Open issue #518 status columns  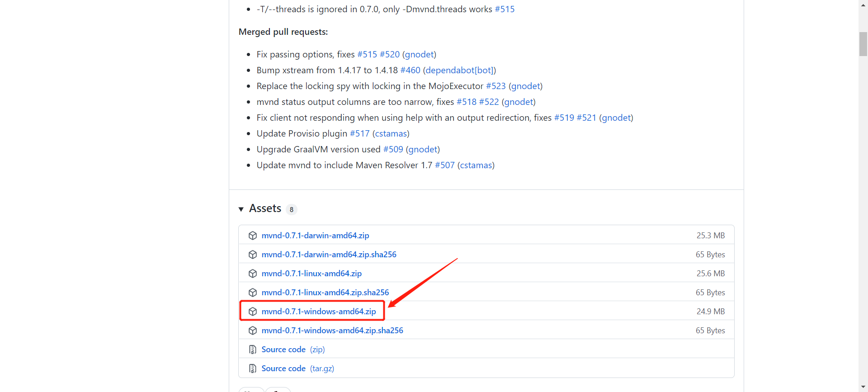pyautogui.click(x=467, y=102)
